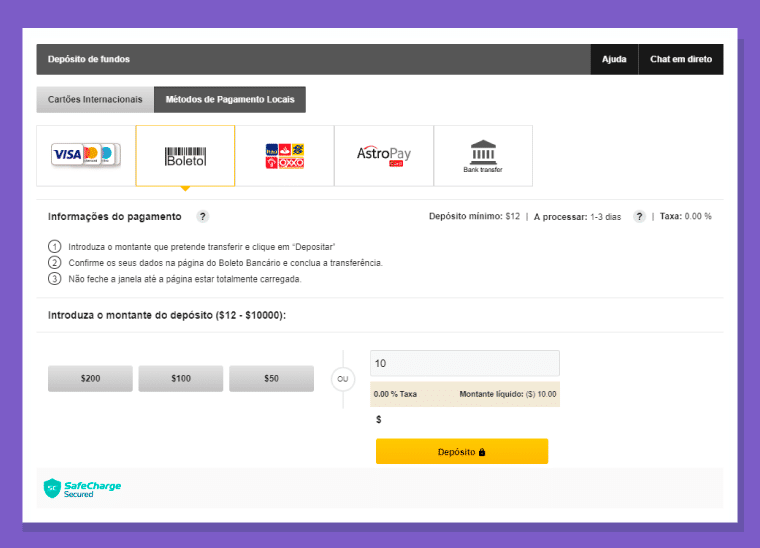This screenshot has height=548, width=760.
Task: Click the SafeCharge Secured logo
Action: point(82,488)
